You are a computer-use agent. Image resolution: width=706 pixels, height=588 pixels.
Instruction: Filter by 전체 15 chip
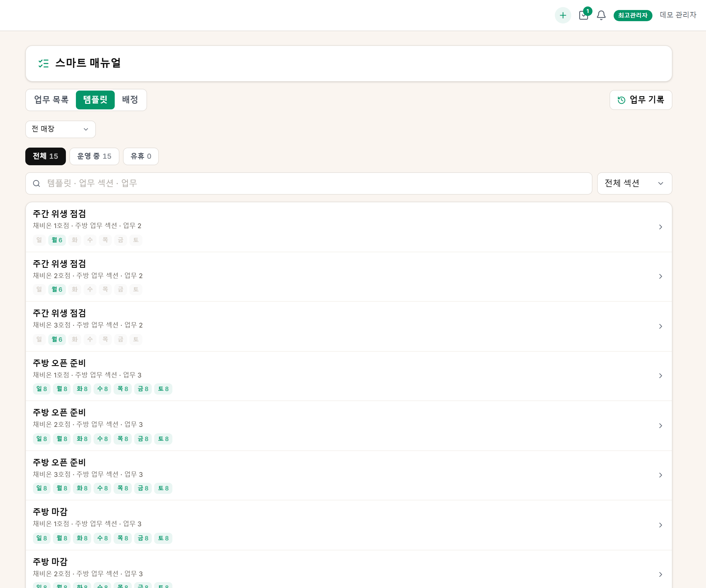pyautogui.click(x=45, y=156)
